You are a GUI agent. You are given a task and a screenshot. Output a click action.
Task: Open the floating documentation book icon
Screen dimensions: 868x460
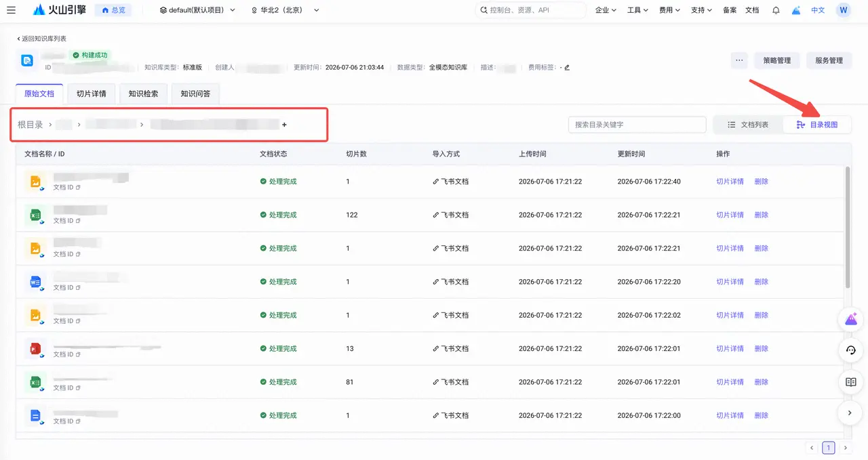(851, 382)
